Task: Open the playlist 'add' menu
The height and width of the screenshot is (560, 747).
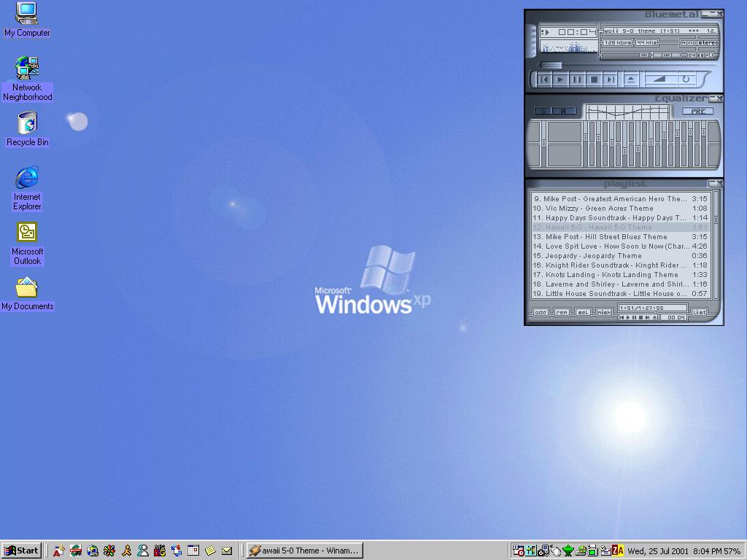Action: pos(541,312)
